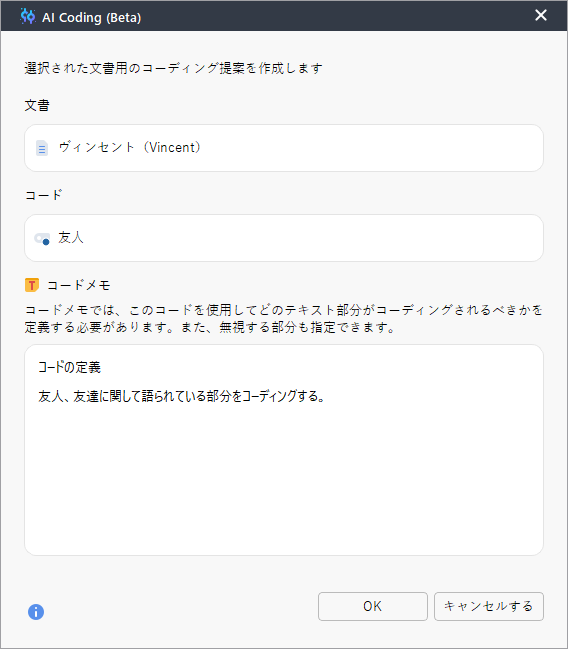The height and width of the screenshot is (649, 568).
Task: Click the AI Coding logo in title bar
Action: pos(28,16)
